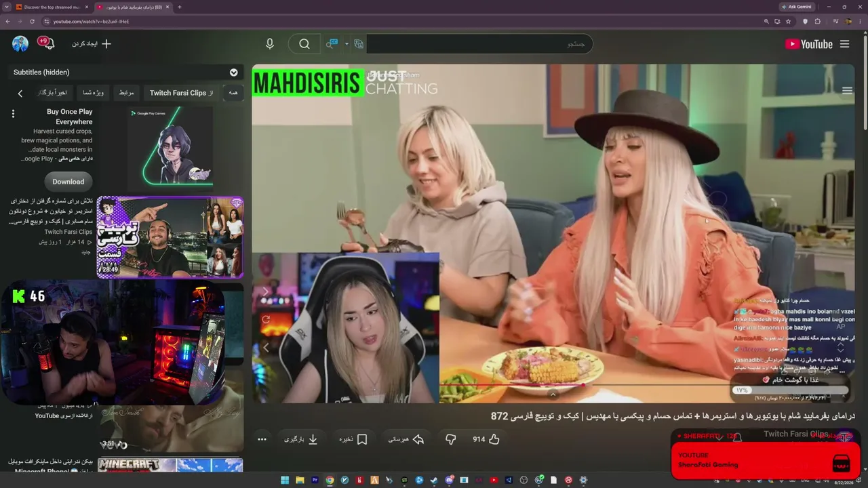This screenshot has height=488, width=868.
Task: Open Steam from taskbar
Action: [434, 480]
